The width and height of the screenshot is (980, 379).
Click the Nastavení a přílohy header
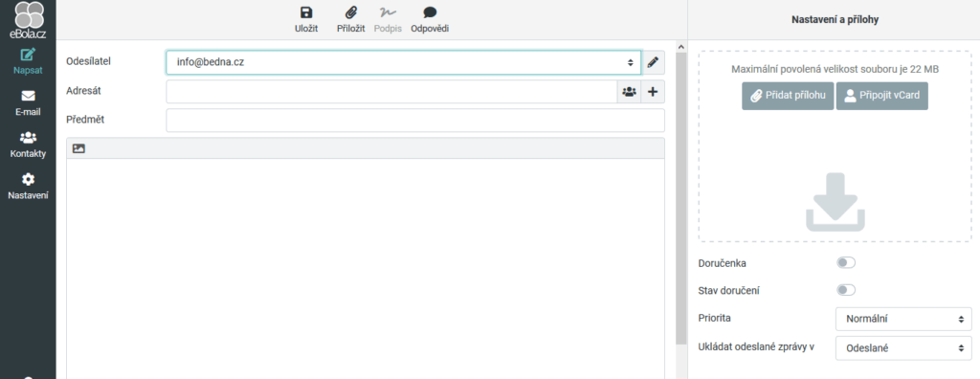coord(835,20)
